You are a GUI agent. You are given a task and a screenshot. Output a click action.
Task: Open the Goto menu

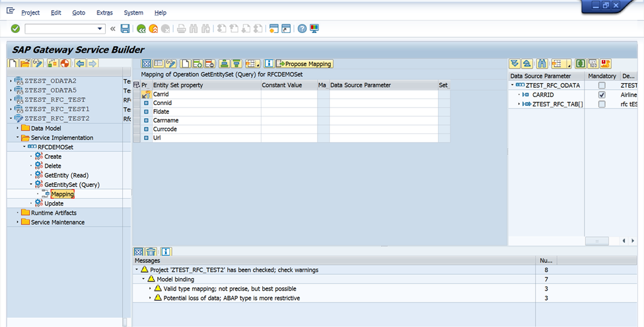coord(79,13)
